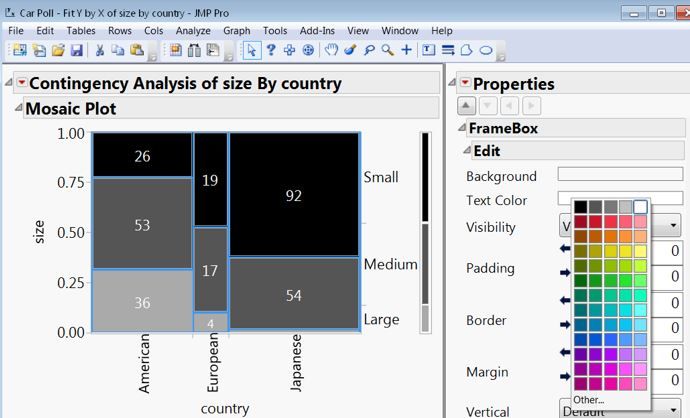690x418 pixels.
Task: Collapse the Mosaic Plot section
Action: (x=18, y=107)
